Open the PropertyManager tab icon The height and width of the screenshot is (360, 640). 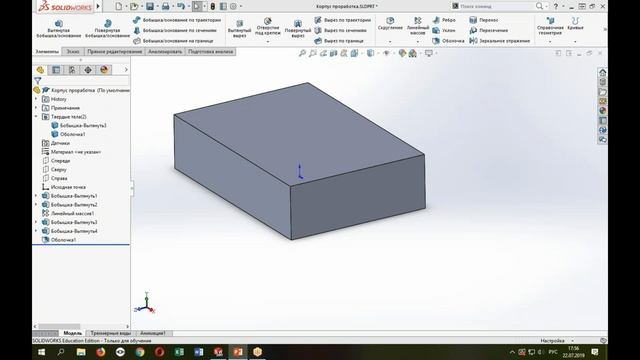tap(56, 70)
